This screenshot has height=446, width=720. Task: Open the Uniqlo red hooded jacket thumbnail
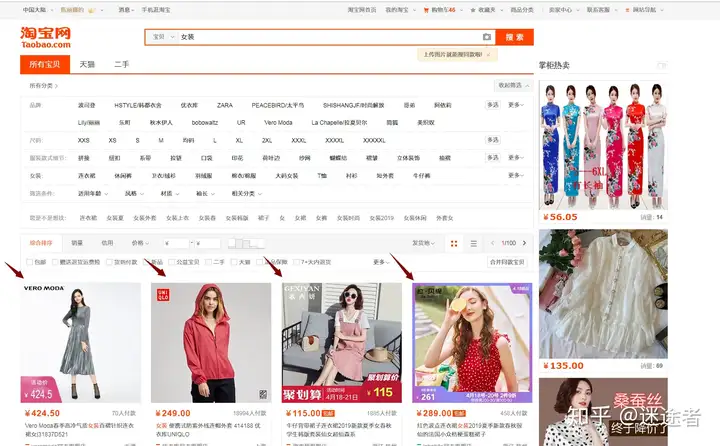[211, 343]
